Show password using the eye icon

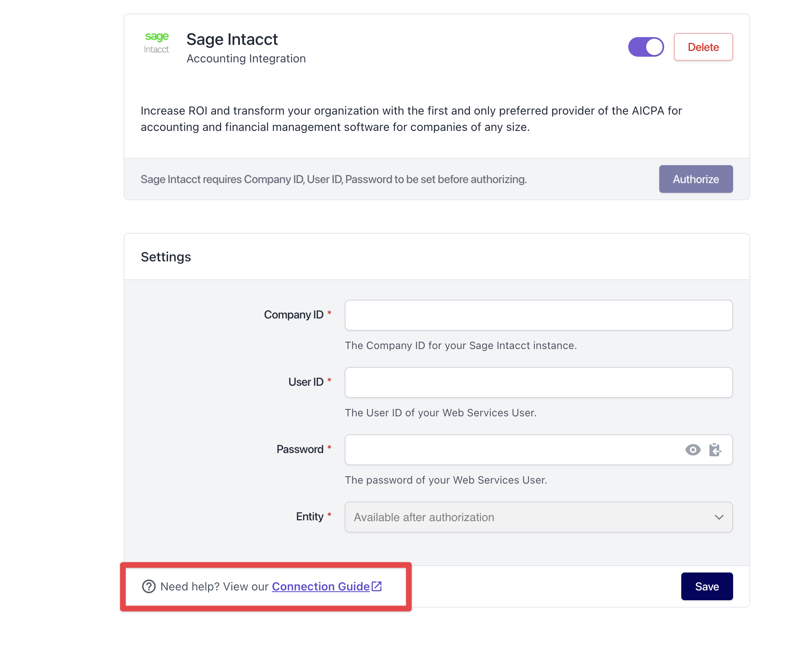[x=693, y=450]
